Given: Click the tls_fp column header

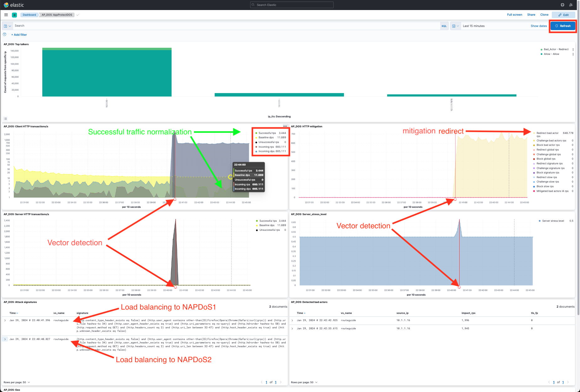Looking at the screenshot, I should [x=534, y=313].
